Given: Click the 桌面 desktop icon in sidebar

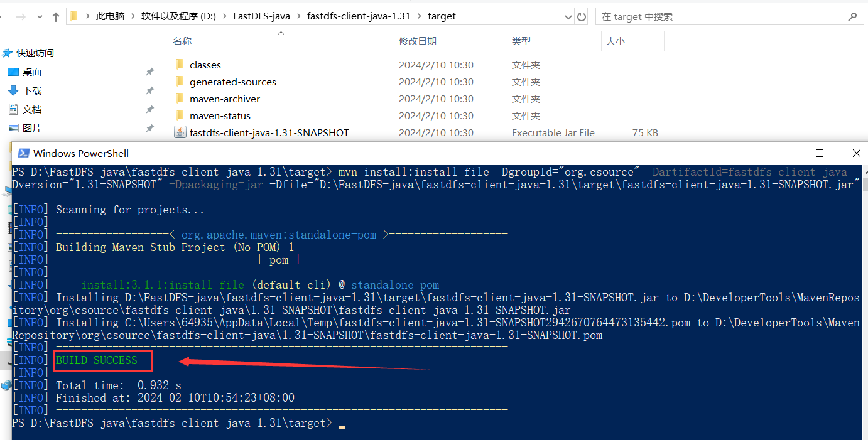Looking at the screenshot, I should [13, 72].
